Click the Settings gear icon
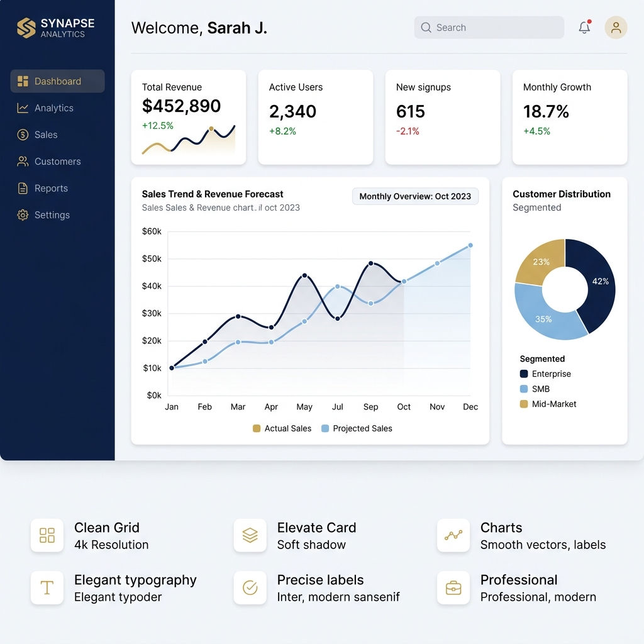 [x=23, y=215]
